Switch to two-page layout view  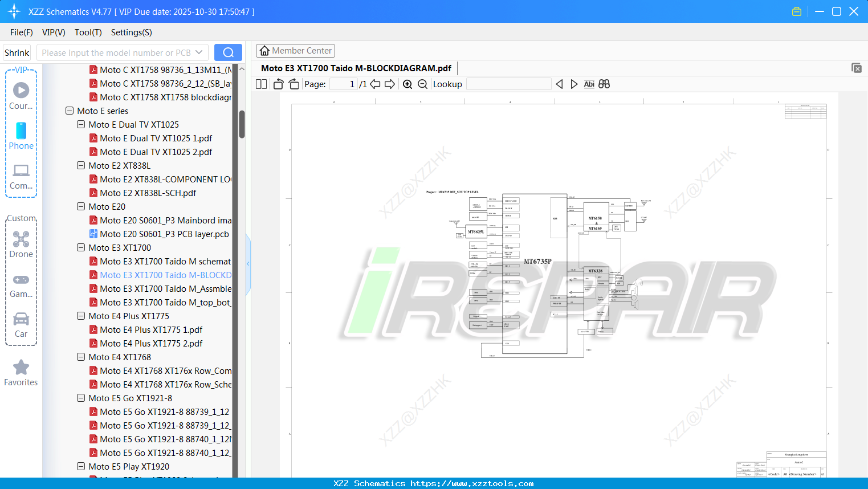(x=260, y=84)
